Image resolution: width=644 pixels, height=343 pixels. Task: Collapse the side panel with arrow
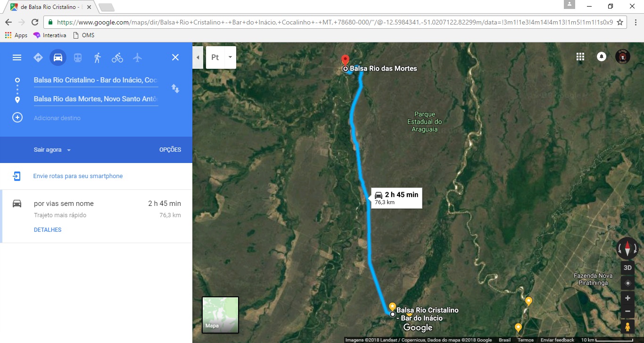click(198, 57)
